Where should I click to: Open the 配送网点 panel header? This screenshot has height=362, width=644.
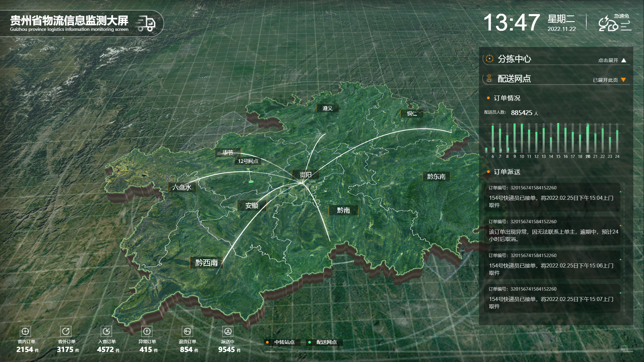tap(556, 79)
